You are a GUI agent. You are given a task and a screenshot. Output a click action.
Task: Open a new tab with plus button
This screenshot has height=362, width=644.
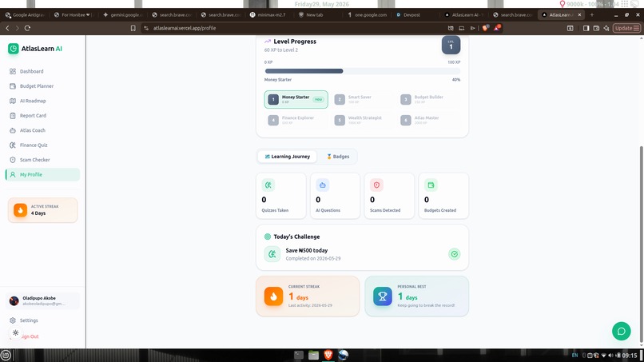592,15
